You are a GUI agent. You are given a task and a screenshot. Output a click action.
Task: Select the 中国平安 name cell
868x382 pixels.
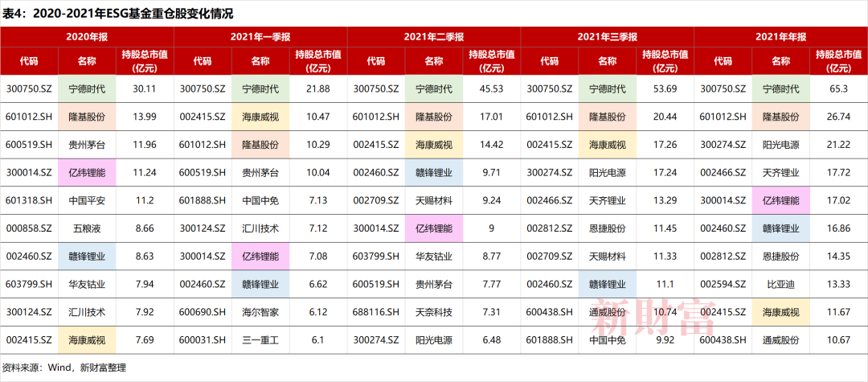87,200
